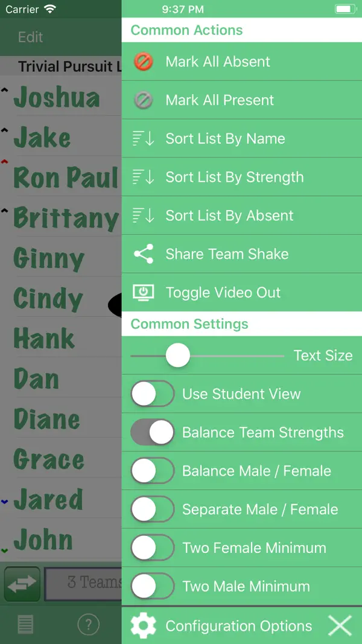This screenshot has height=644, width=362.
Task: Open Share Team Shake via its share icon
Action: tap(143, 253)
